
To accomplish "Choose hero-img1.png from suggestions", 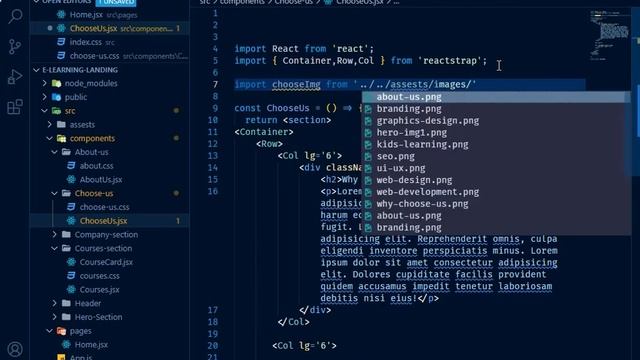I will (496, 133).
